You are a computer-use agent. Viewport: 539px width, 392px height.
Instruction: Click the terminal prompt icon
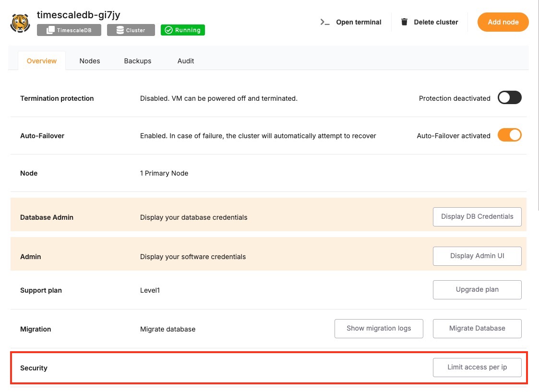coord(325,22)
